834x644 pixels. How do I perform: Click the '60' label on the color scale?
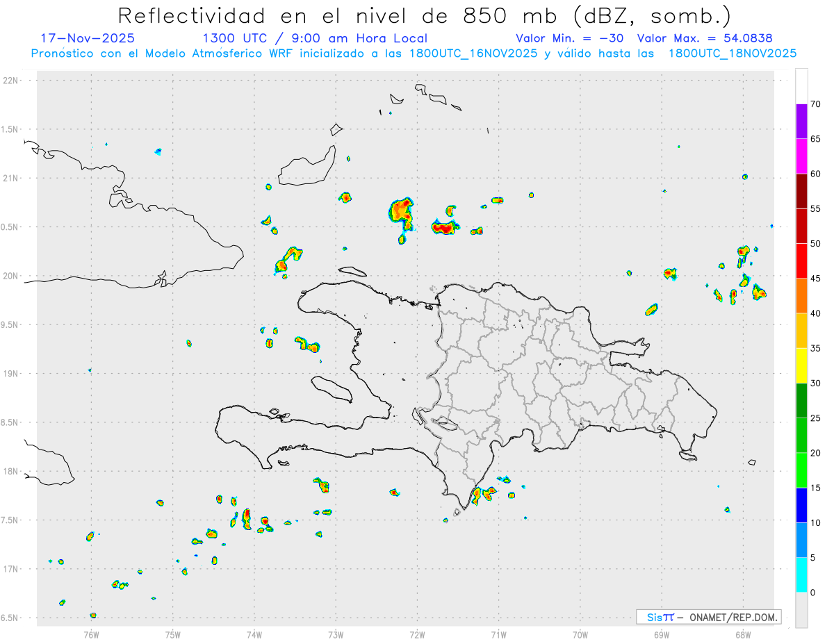[x=816, y=174]
